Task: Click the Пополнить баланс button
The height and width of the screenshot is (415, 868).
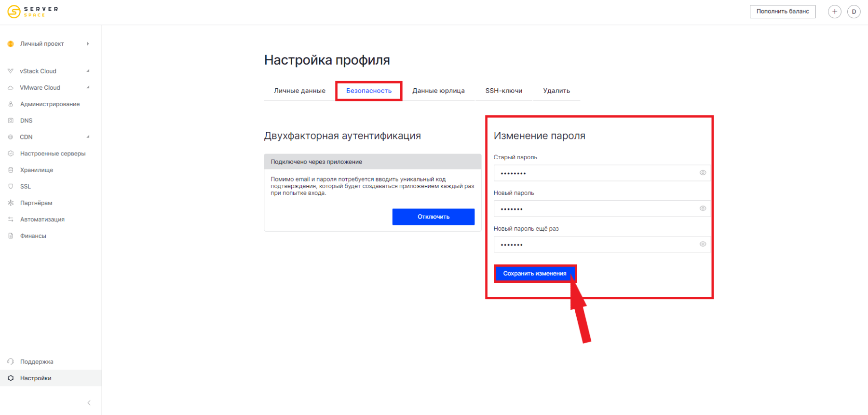Action: pos(783,12)
